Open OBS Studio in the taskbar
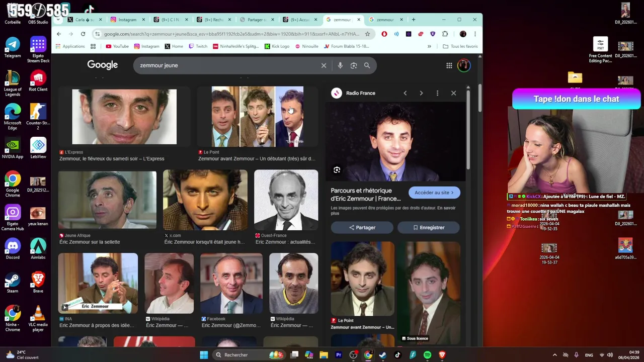 [x=353, y=355]
